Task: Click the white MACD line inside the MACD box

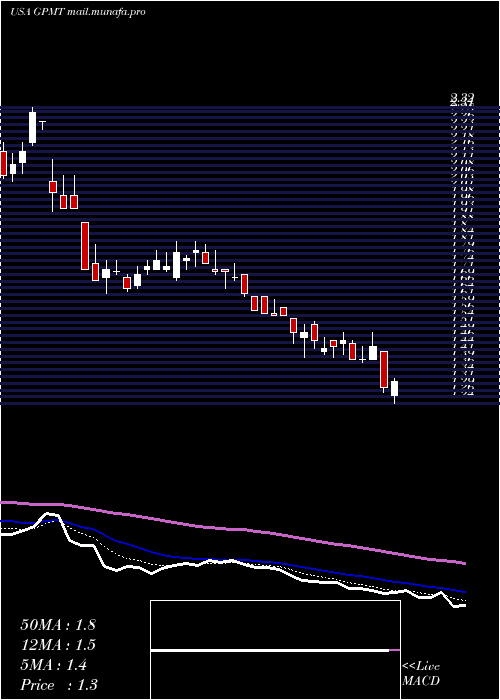Action: tap(270, 650)
